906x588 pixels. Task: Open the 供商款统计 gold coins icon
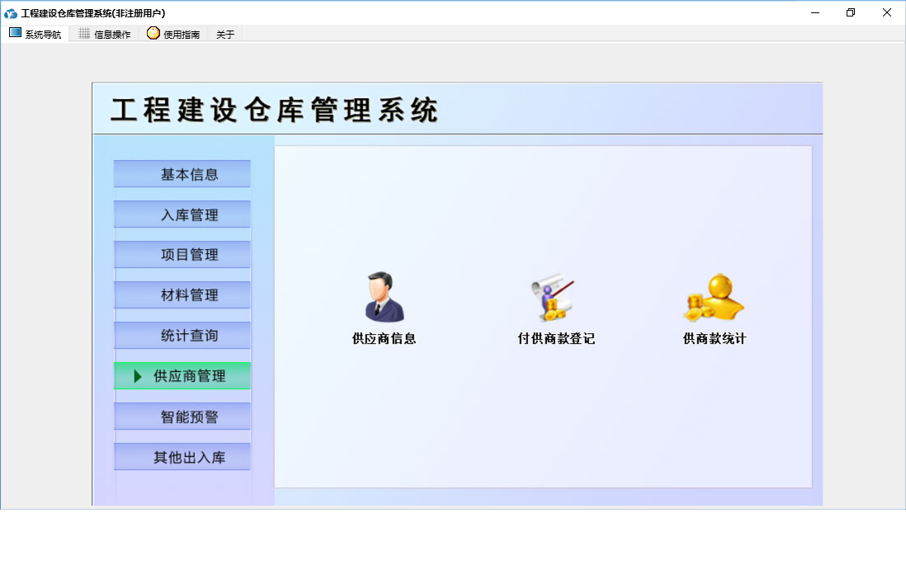point(715,297)
